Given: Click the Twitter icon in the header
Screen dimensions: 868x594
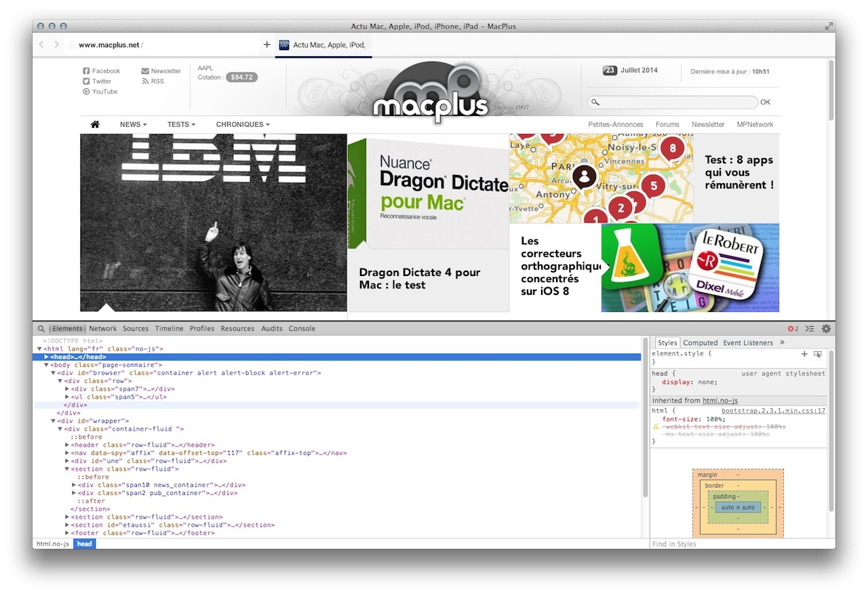Looking at the screenshot, I should pos(86,81).
